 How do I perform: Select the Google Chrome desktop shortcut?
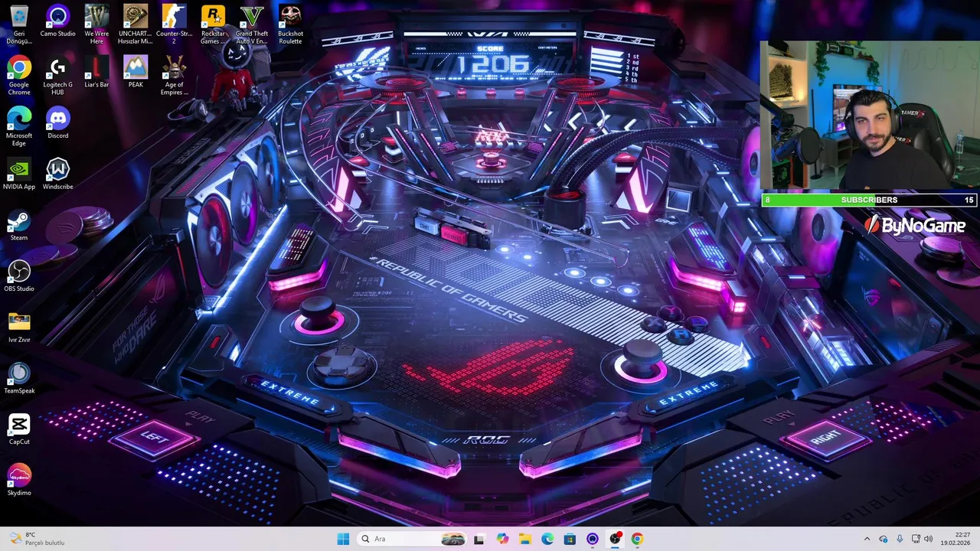coord(19,76)
